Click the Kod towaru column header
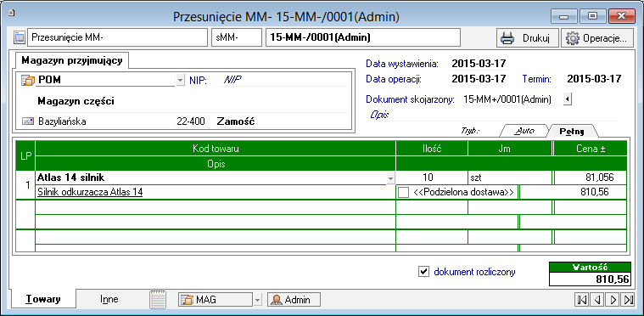 pyautogui.click(x=216, y=149)
